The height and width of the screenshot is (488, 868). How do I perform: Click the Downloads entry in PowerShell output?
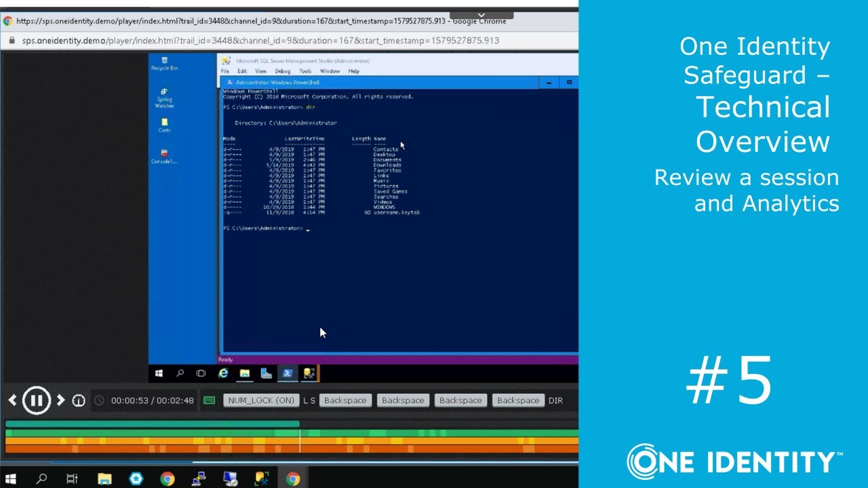pyautogui.click(x=387, y=165)
